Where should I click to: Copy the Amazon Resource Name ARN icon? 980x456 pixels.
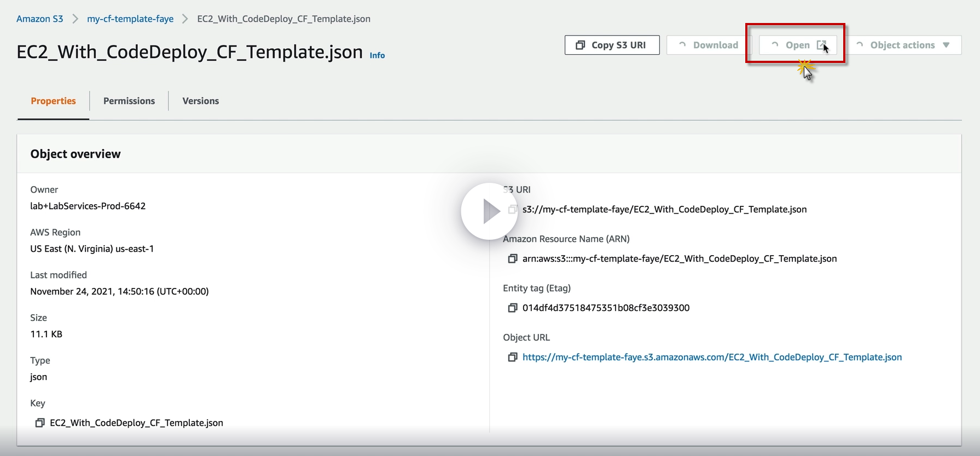[513, 258]
